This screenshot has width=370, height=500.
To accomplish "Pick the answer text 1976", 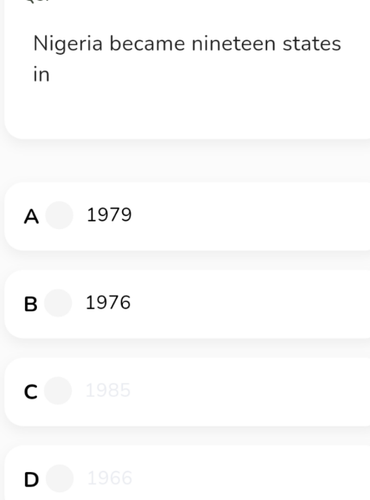I will 108,302.
